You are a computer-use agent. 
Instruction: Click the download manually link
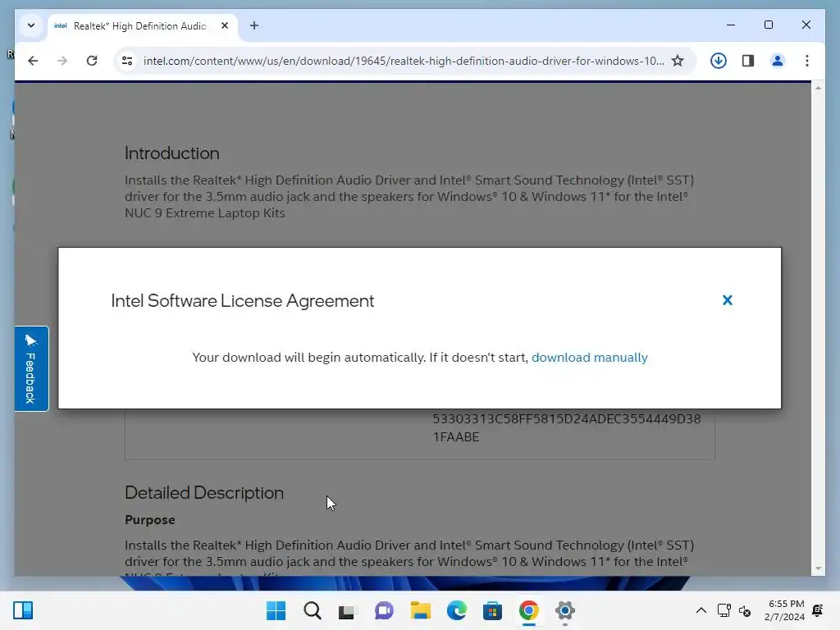coord(589,358)
